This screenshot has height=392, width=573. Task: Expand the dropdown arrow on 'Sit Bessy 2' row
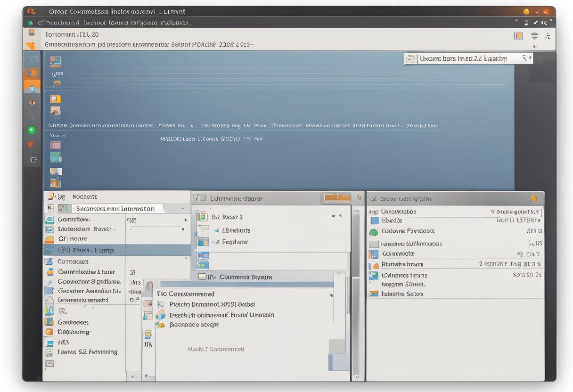point(334,216)
